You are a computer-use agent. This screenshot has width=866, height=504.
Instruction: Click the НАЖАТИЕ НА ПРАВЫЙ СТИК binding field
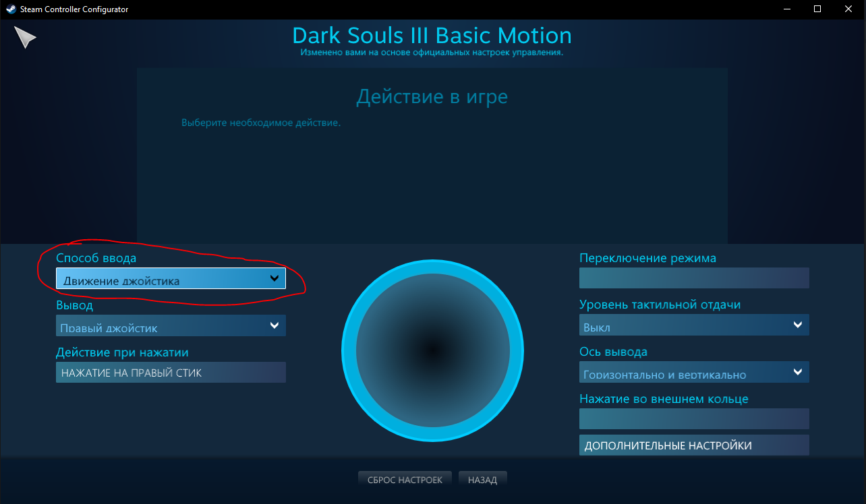[171, 373]
